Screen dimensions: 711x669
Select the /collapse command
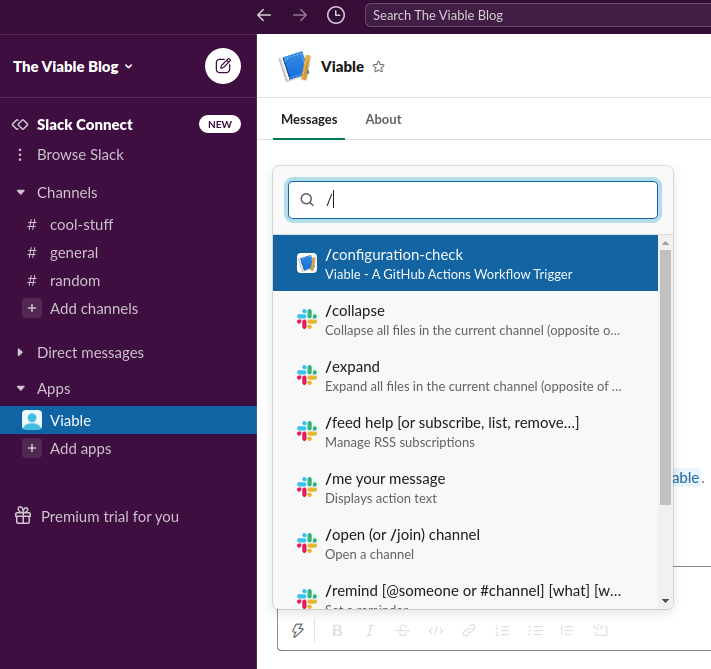click(x=465, y=320)
